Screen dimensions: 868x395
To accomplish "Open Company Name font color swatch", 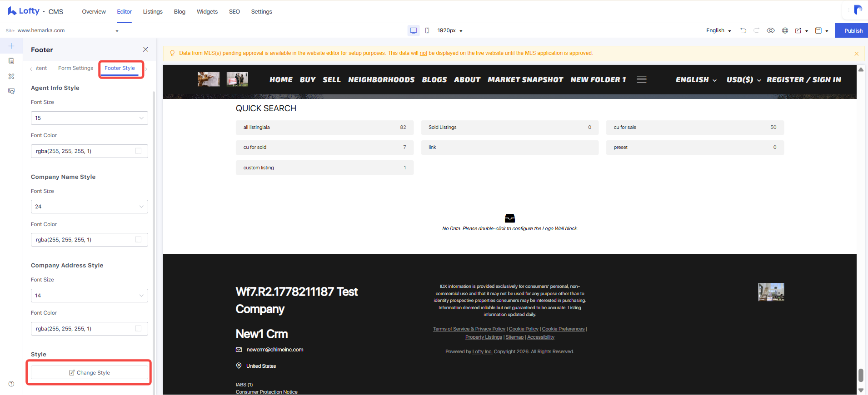I will pos(138,239).
